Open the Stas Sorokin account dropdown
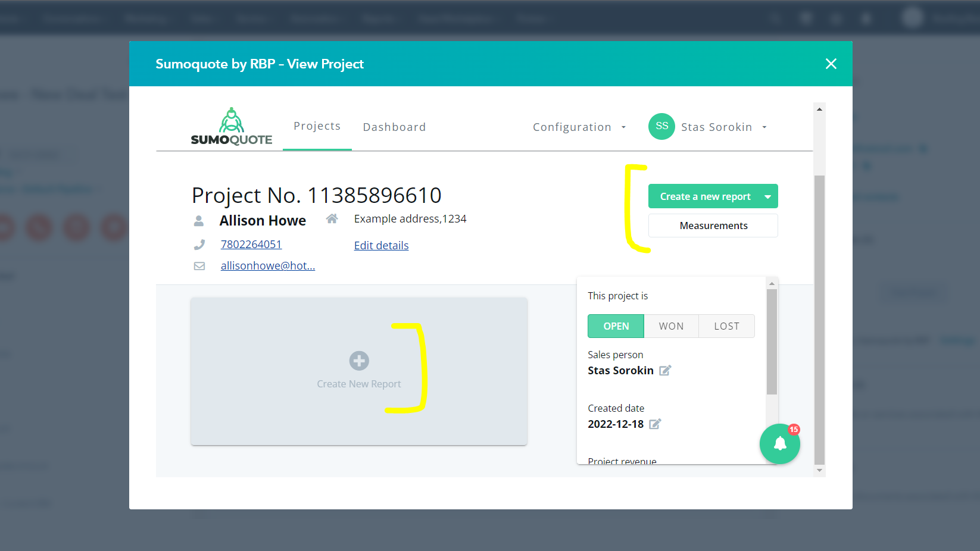980x551 pixels. pos(723,127)
